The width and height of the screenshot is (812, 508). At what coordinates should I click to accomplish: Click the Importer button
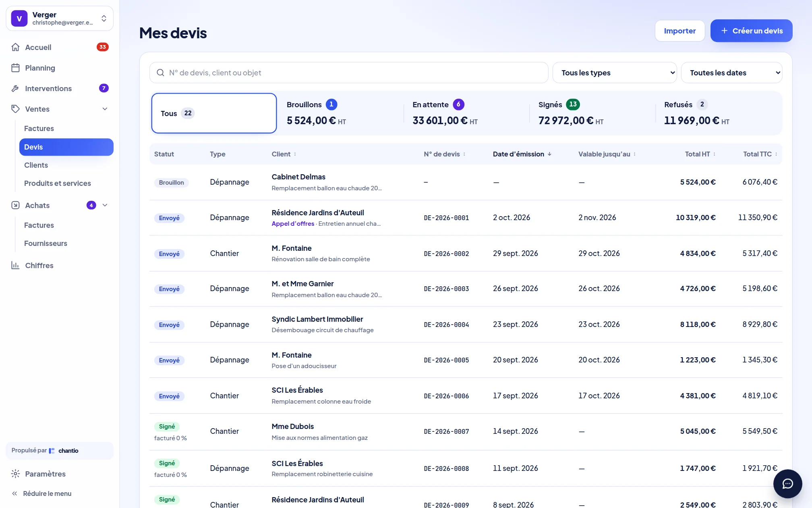679,31
